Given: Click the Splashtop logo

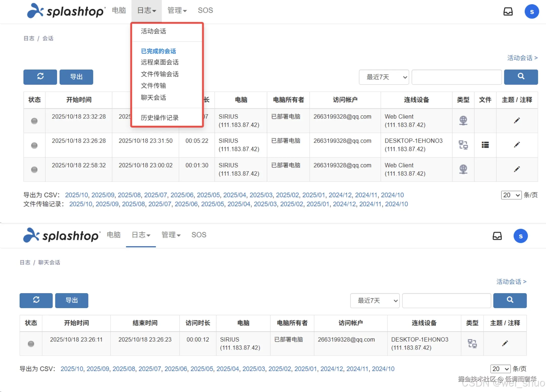Looking at the screenshot, I should point(66,11).
